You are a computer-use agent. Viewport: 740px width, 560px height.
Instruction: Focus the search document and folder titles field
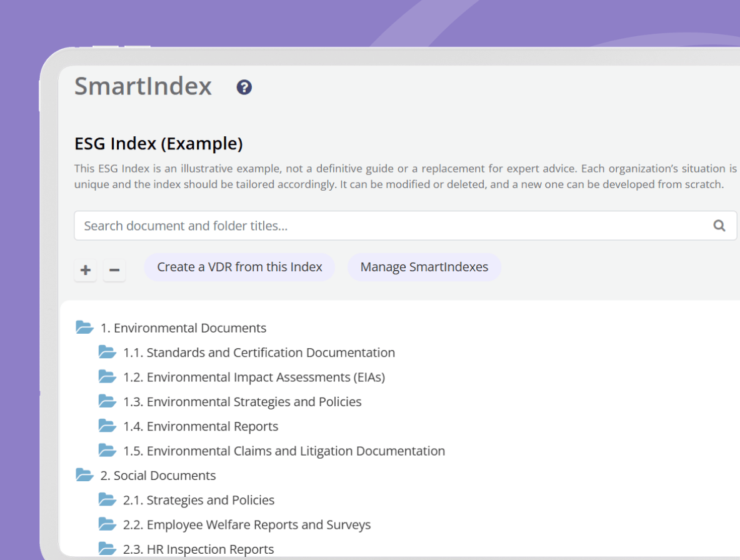394,226
